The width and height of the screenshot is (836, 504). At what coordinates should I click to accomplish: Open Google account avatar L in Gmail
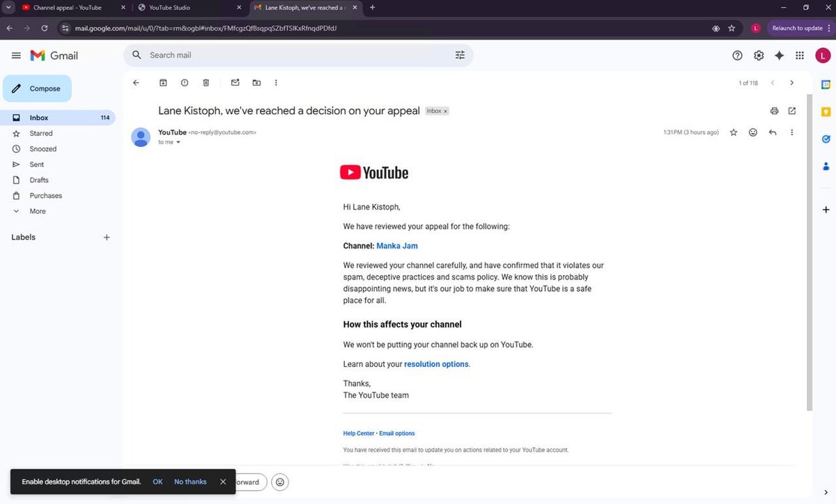coord(823,55)
